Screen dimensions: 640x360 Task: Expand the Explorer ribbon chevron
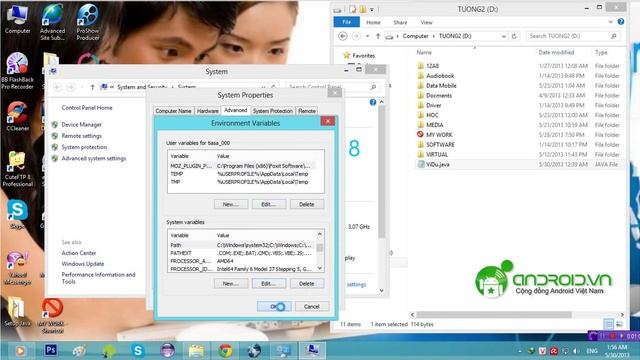pos(611,22)
